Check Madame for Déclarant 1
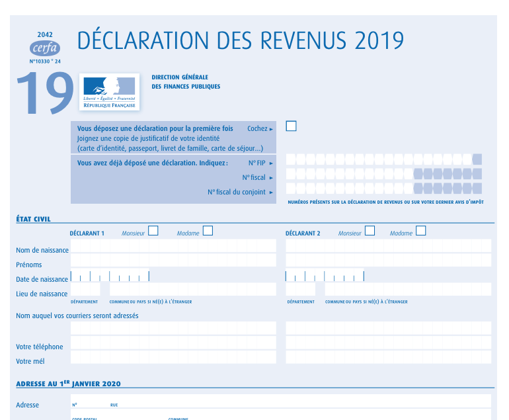Image resolution: width=509 pixels, height=420 pixels. tap(208, 231)
